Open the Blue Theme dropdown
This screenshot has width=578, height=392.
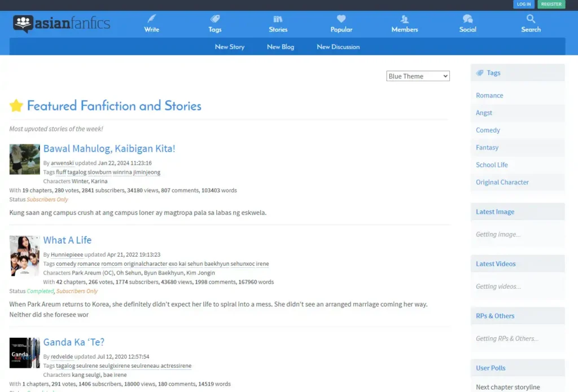coord(418,76)
